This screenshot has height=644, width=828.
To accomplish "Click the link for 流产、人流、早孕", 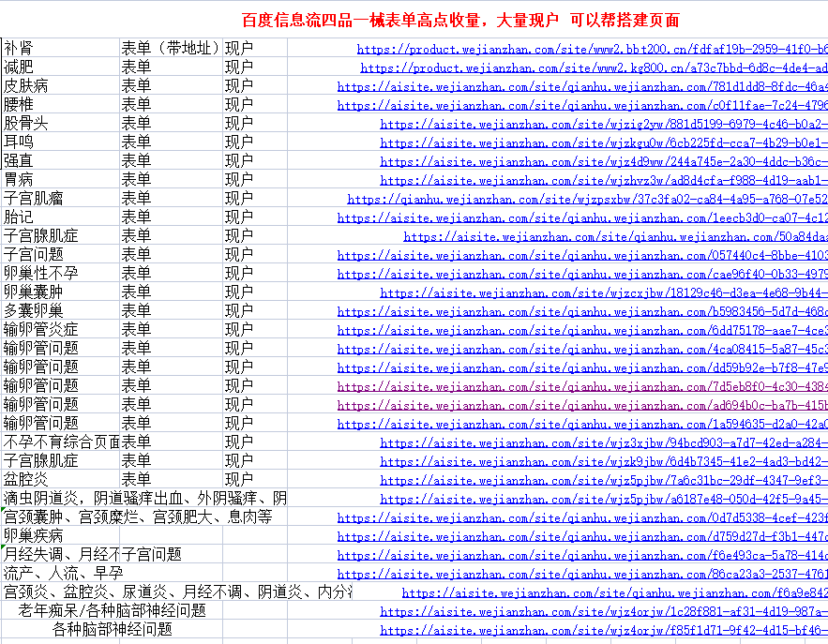I will click(x=581, y=574).
